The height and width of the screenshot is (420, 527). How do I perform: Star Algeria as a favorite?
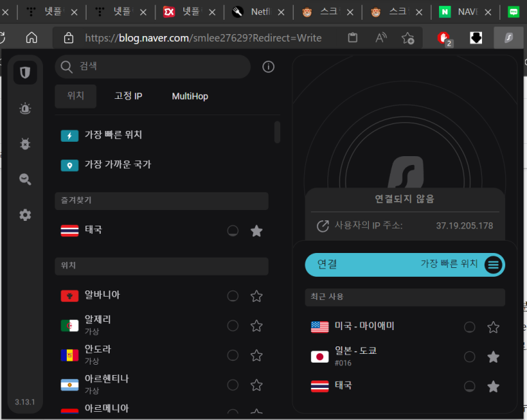point(256,326)
